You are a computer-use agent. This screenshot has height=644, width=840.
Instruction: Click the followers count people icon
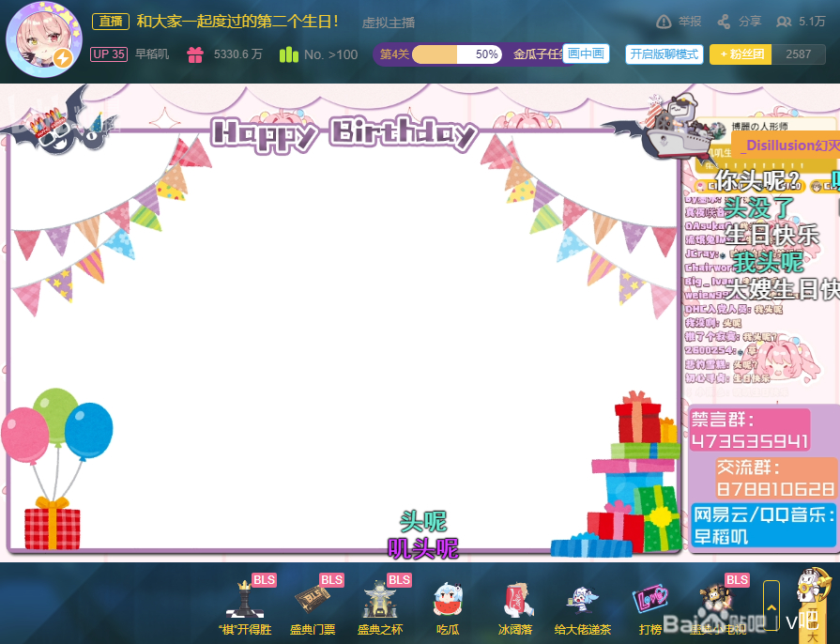point(784,22)
